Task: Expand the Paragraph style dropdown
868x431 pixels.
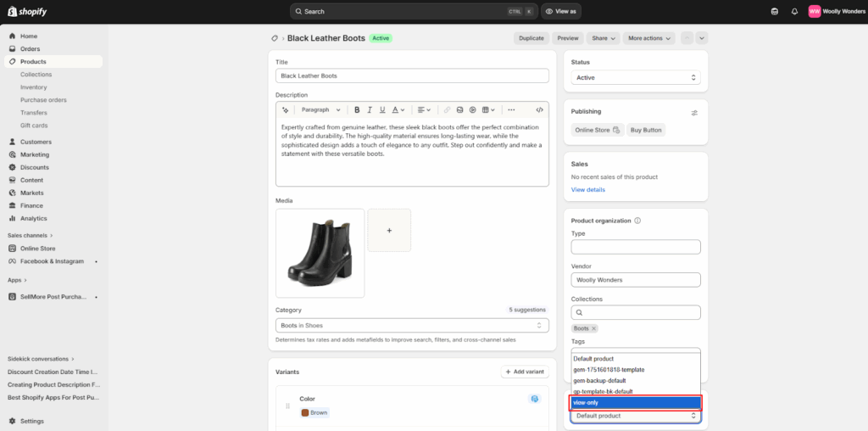Action: click(x=321, y=109)
